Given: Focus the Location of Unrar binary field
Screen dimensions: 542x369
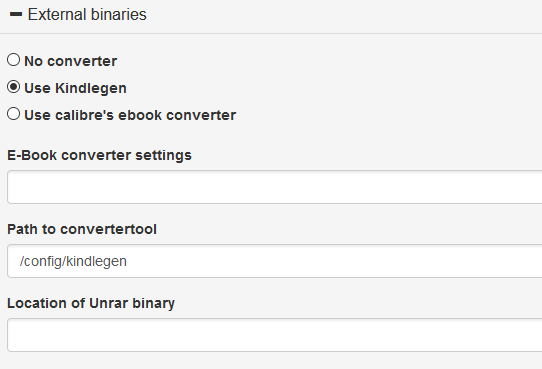Looking at the screenshot, I should [x=274, y=335].
